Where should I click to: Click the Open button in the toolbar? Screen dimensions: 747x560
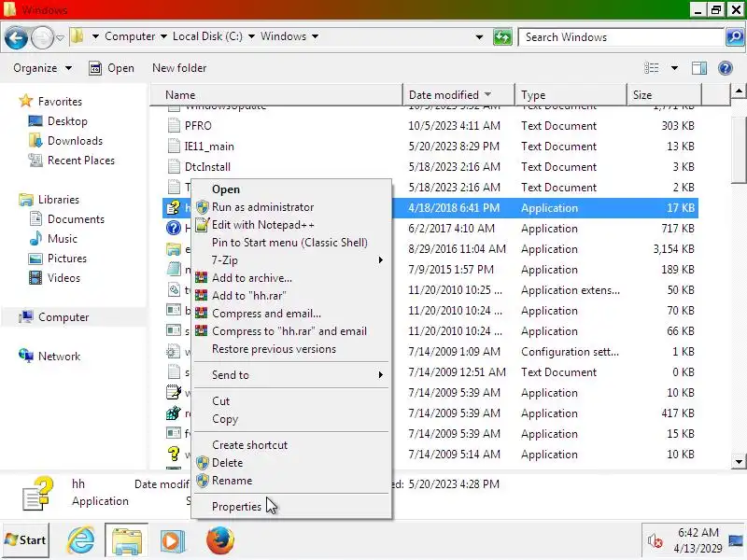[x=111, y=68]
